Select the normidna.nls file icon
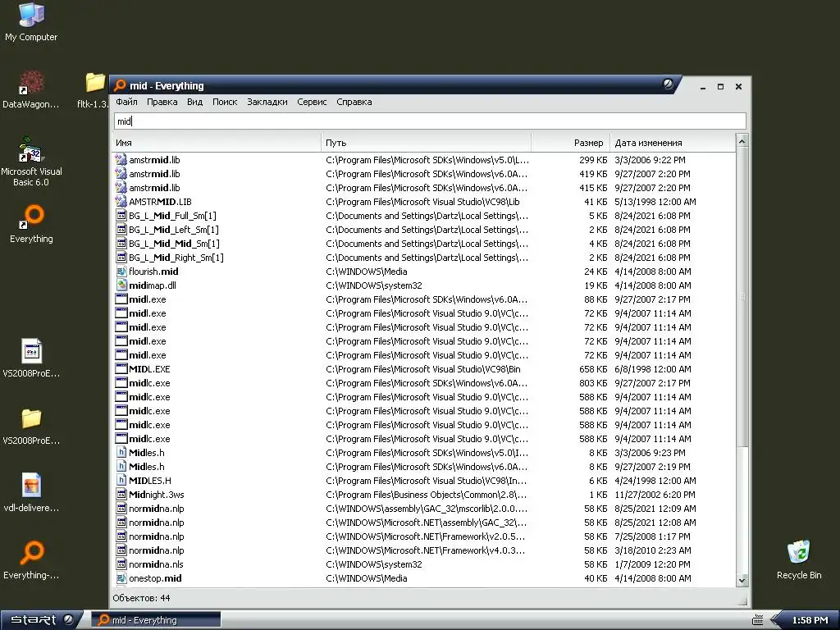840x630 pixels. point(121,564)
